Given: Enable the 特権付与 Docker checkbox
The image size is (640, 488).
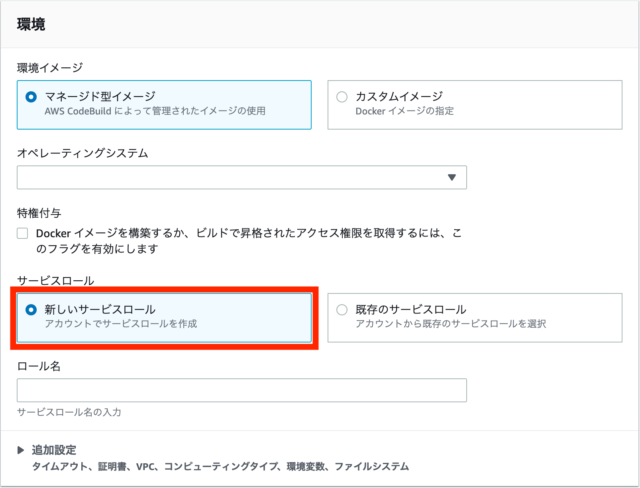Looking at the screenshot, I should pyautogui.click(x=22, y=233).
